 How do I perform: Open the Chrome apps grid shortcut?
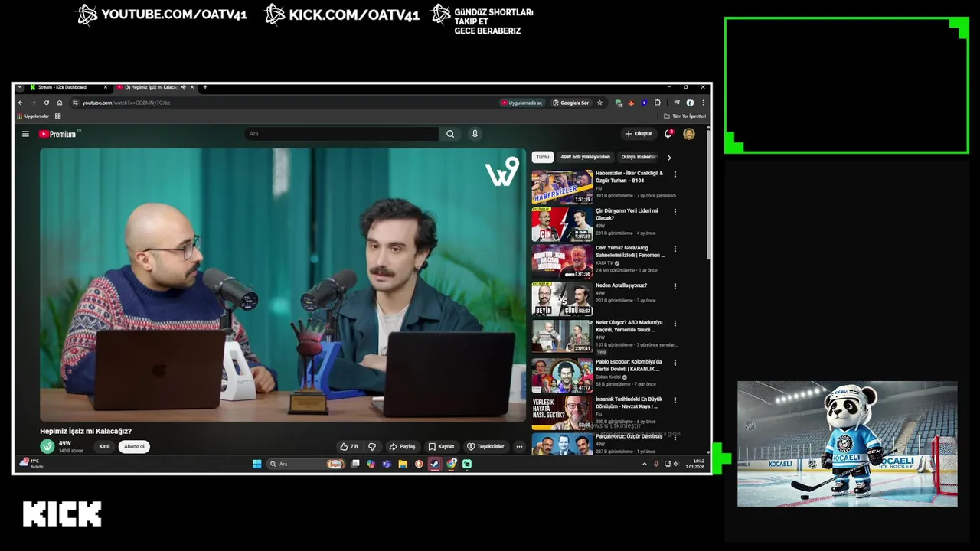pos(57,116)
